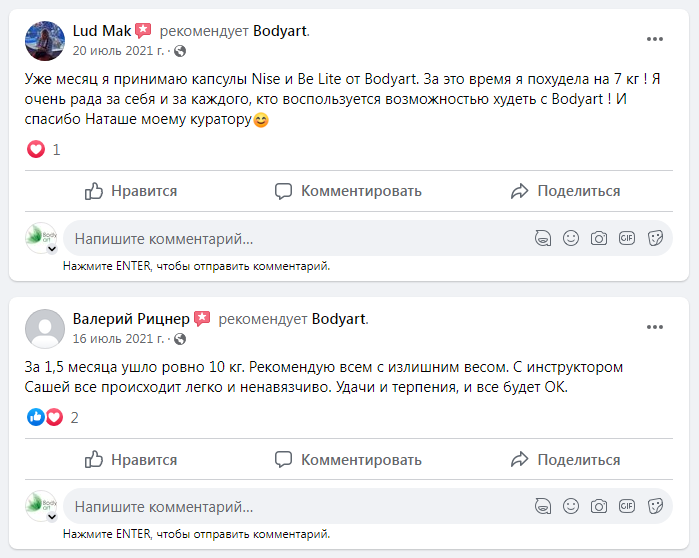Comment on Lud Mak's post
Viewport: 699px width, 558px height.
pyautogui.click(x=348, y=191)
